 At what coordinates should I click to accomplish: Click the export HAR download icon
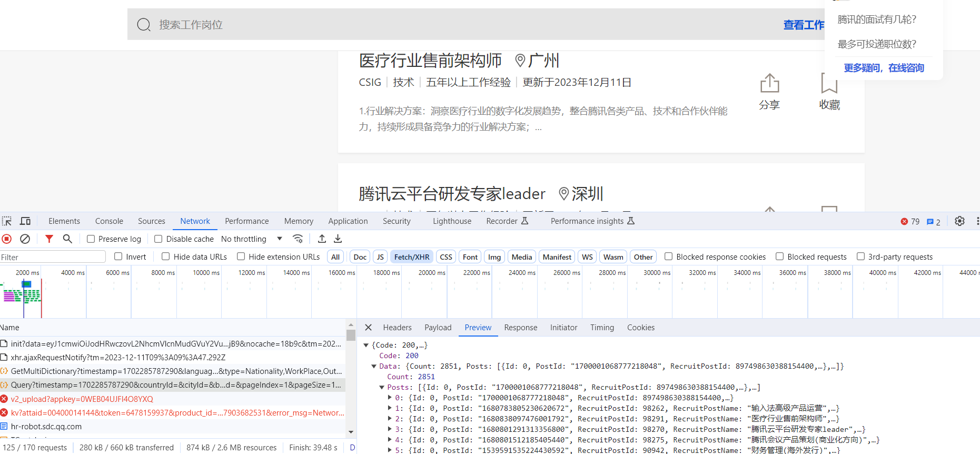pos(338,239)
